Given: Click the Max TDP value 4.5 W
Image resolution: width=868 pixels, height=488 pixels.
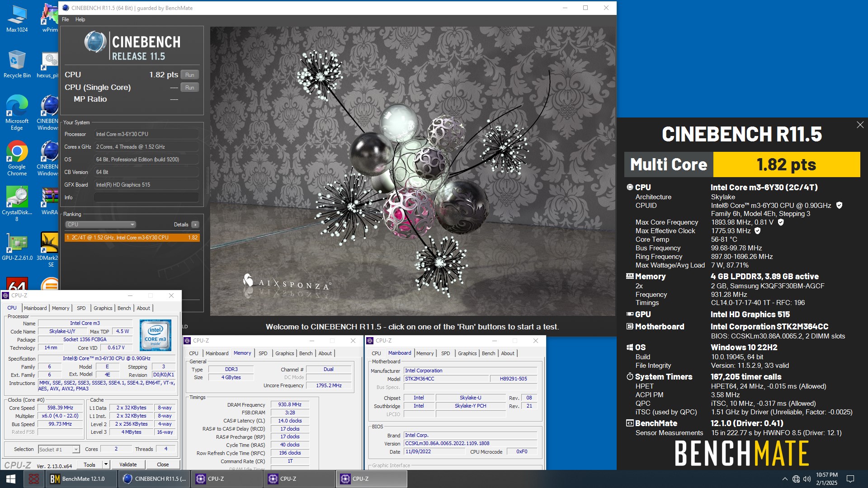Looking at the screenshot, I should click(x=122, y=332).
